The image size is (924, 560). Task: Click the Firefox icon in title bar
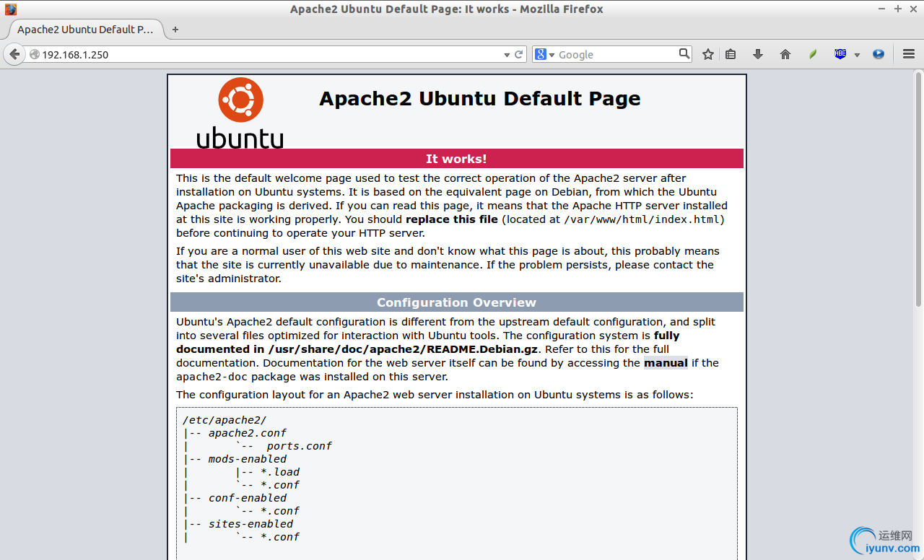click(10, 9)
